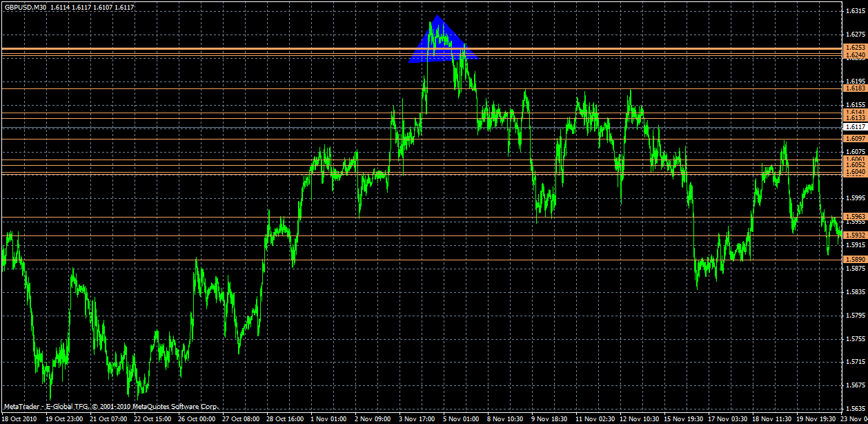Select the 1.6097 orange price label
Screen dimensions: 868x424
pos(854,139)
